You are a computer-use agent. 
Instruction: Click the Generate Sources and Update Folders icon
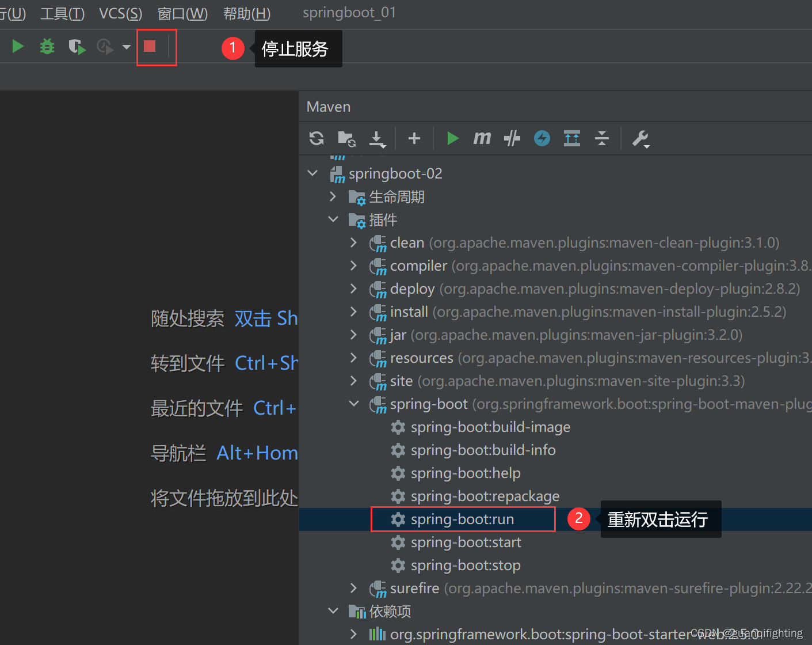click(346, 138)
